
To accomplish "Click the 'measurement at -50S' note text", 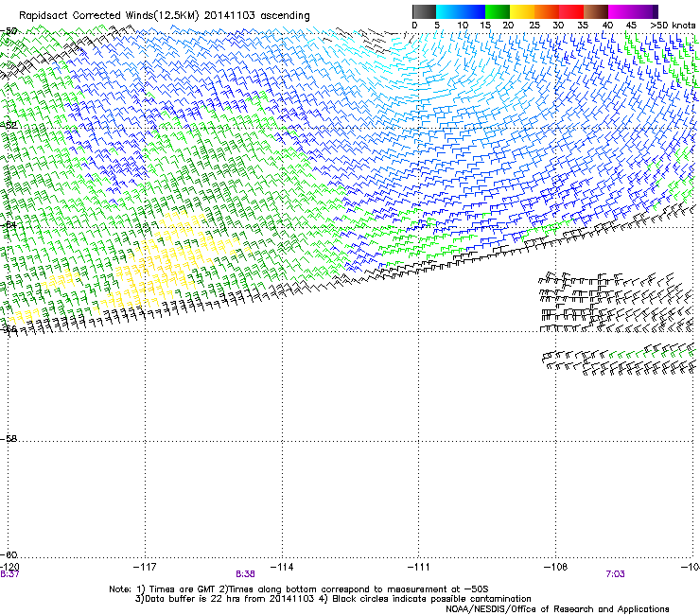I will 437,589.
